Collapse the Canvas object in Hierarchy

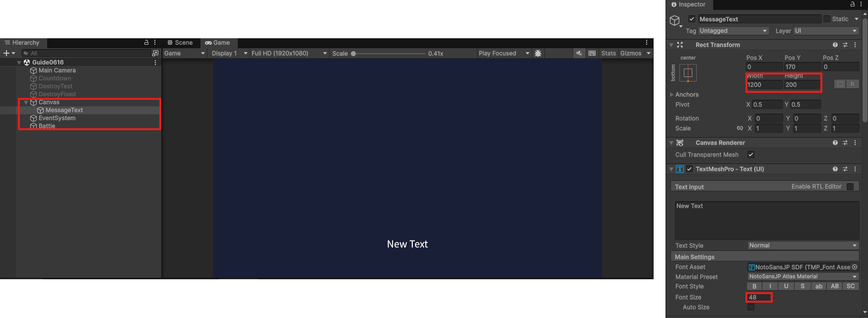click(26, 102)
